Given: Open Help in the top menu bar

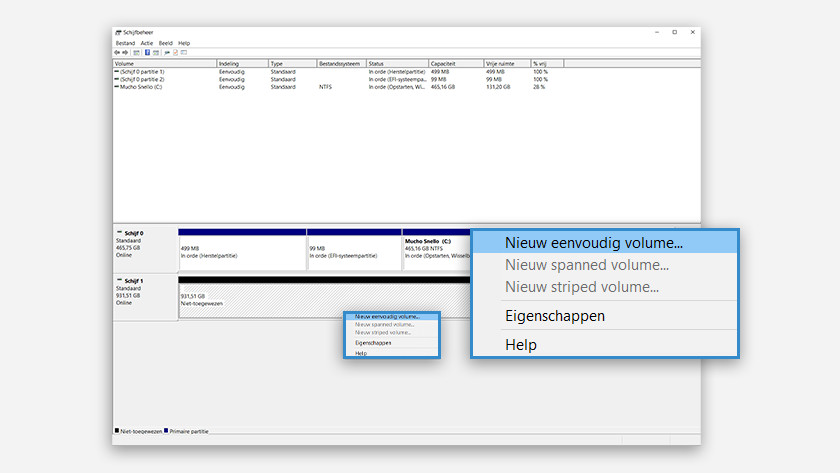Looking at the screenshot, I should pos(184,43).
